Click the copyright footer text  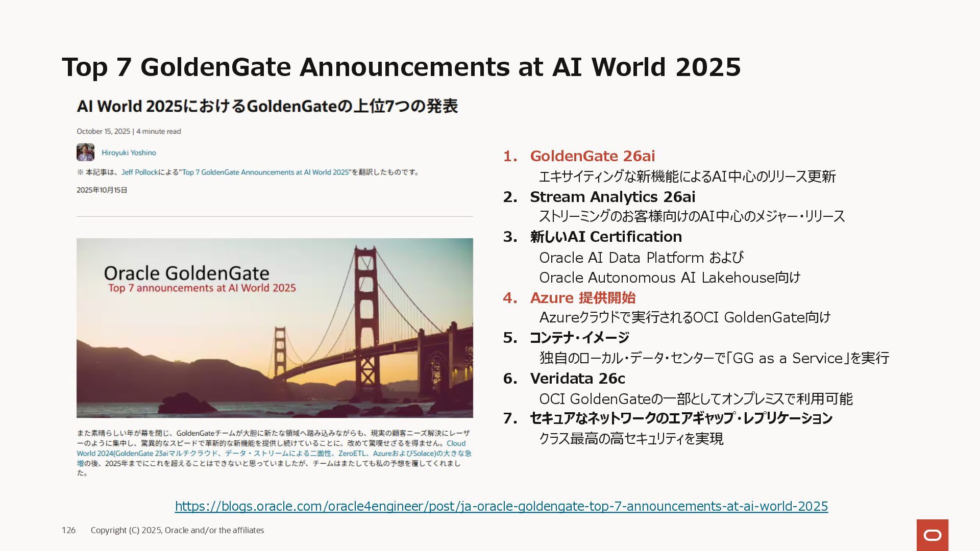[x=177, y=530]
